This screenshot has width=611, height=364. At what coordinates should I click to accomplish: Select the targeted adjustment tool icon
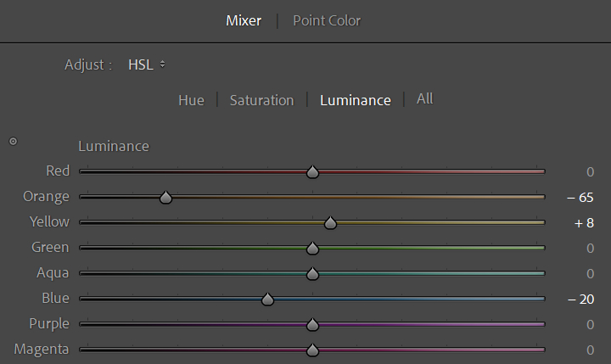point(14,141)
